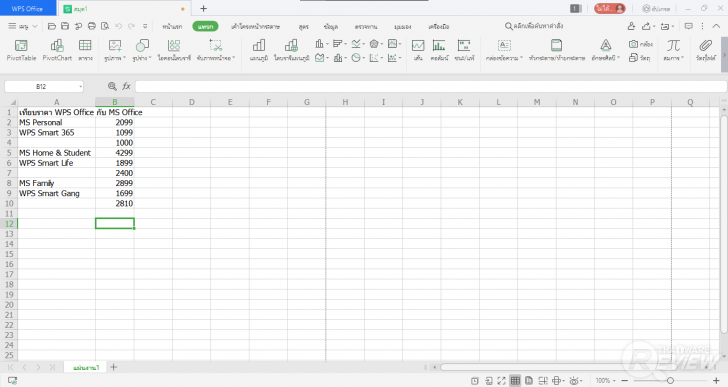This screenshot has height=387, width=728.
Task: Switch to the Tools ribbon tab
Action: click(x=439, y=26)
